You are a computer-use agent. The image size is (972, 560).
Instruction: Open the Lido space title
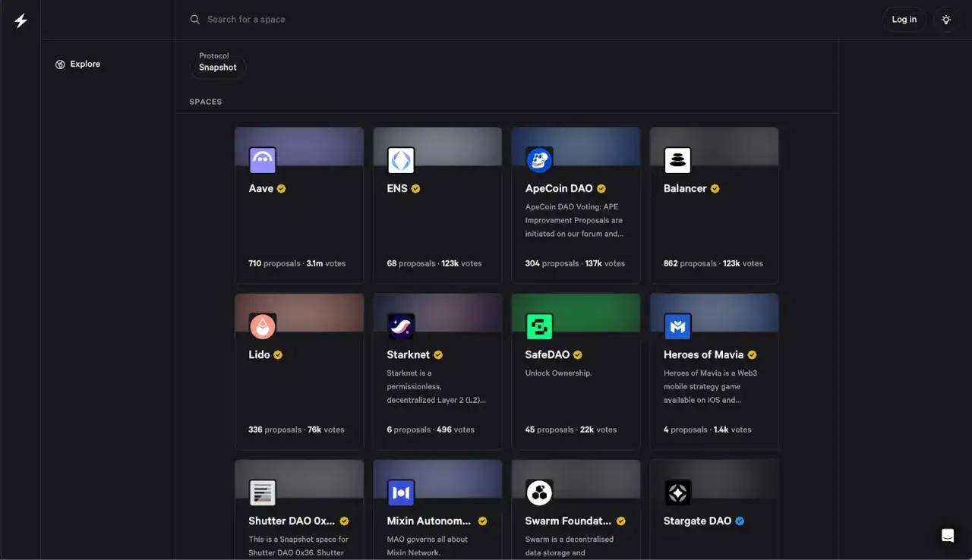pyautogui.click(x=259, y=355)
